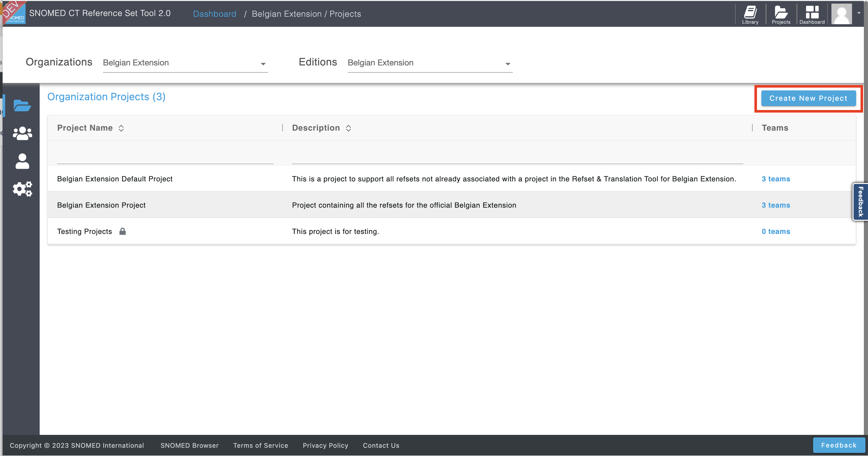The image size is (868, 456).
Task: Go to Dashboard breadcrumb link
Action: click(215, 14)
